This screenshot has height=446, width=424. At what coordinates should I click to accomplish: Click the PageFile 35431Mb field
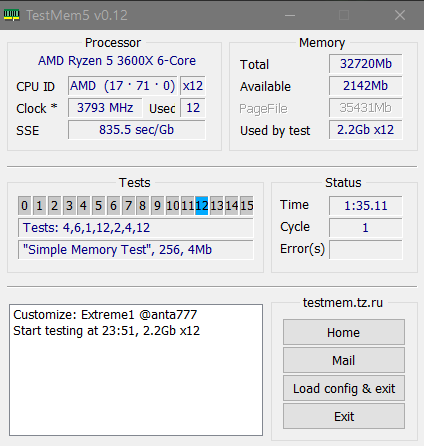click(x=366, y=108)
